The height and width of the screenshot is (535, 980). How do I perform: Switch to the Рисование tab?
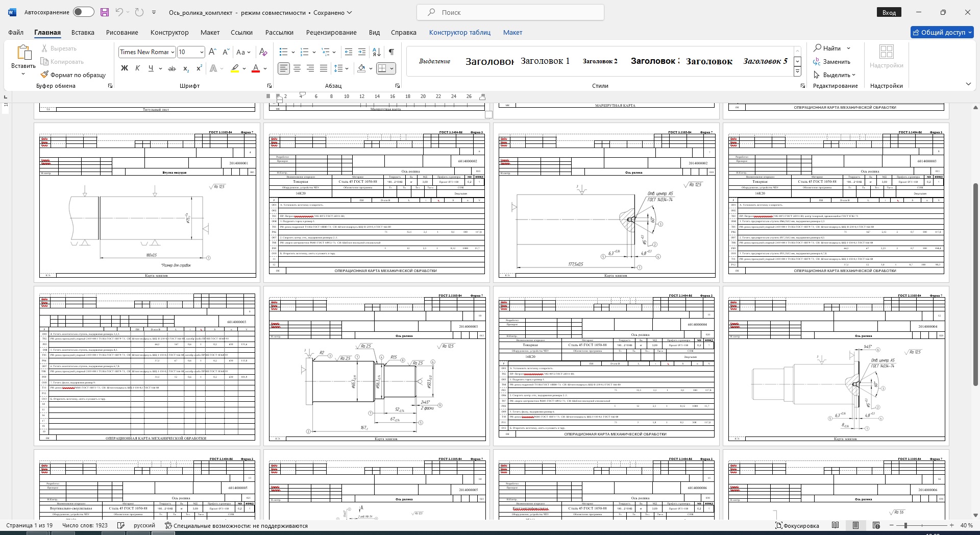point(122,32)
